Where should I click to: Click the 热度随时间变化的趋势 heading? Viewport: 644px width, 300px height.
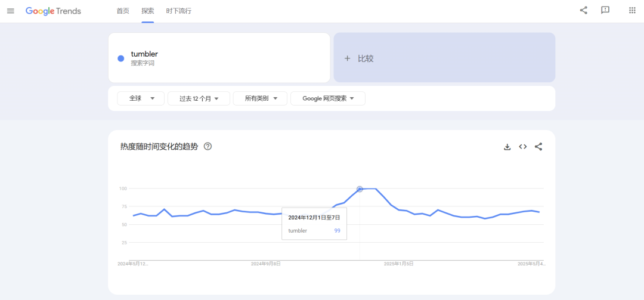[159, 146]
